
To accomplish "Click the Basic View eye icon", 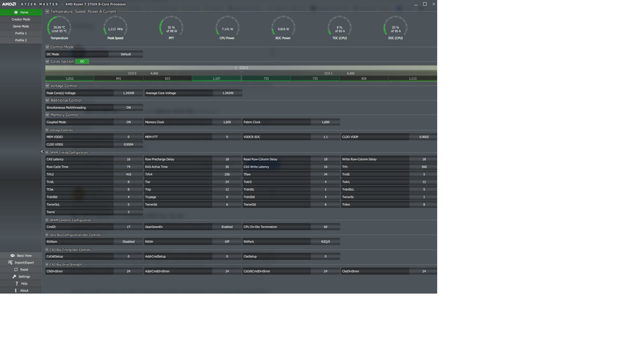I will tap(12, 255).
